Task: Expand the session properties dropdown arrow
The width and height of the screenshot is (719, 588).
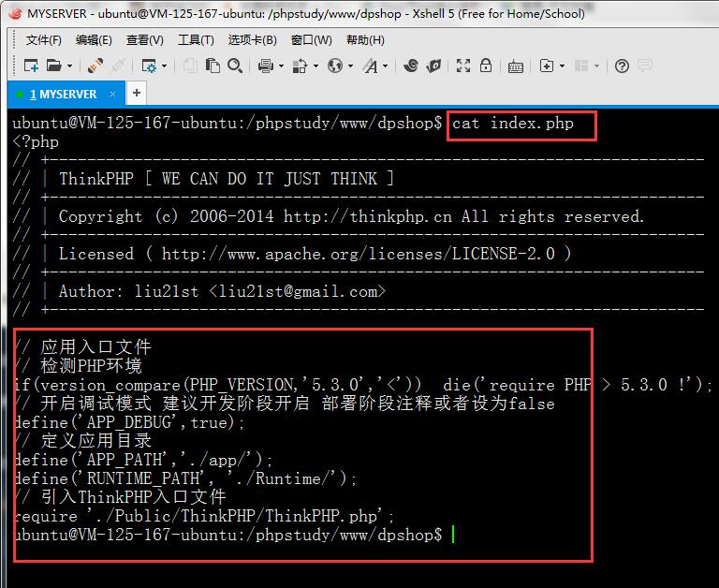Action: pos(164,66)
